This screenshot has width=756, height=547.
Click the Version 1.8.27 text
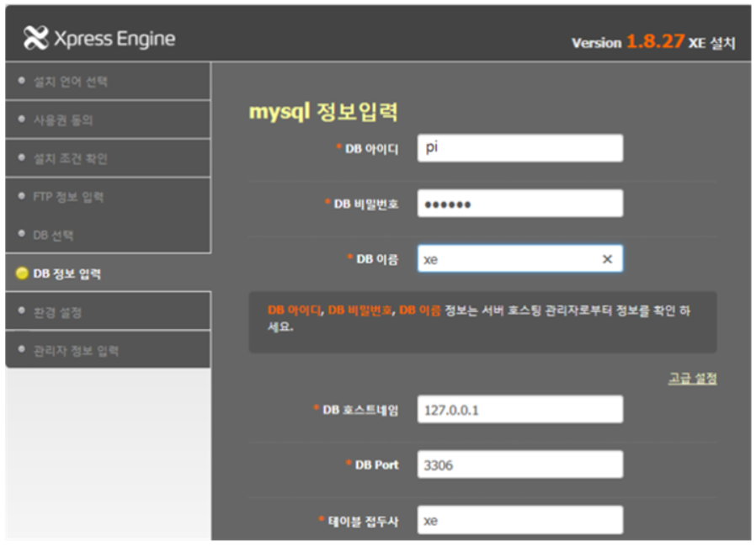coord(628,41)
